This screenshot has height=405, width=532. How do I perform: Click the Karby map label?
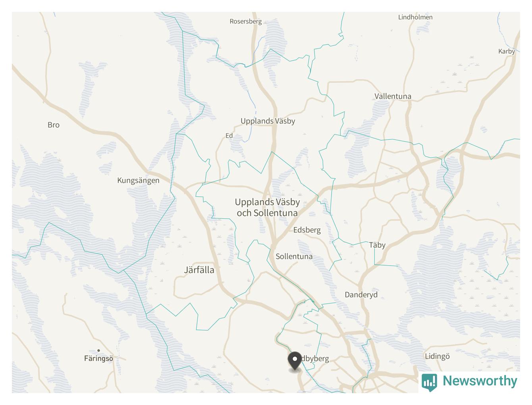[x=507, y=51]
